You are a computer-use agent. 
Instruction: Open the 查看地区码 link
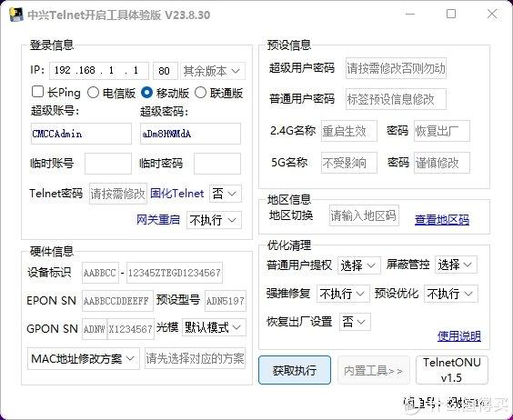(442, 219)
